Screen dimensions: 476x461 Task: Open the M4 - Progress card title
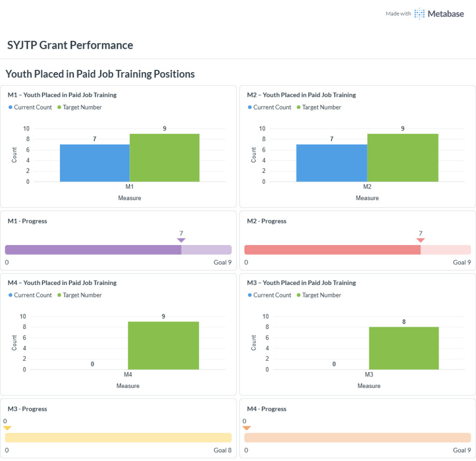tap(266, 409)
